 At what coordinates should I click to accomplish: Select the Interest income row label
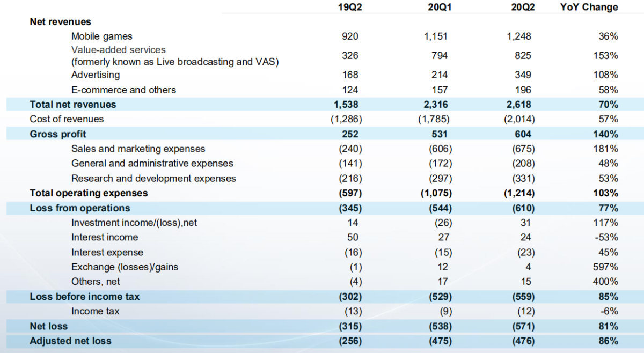105,237
